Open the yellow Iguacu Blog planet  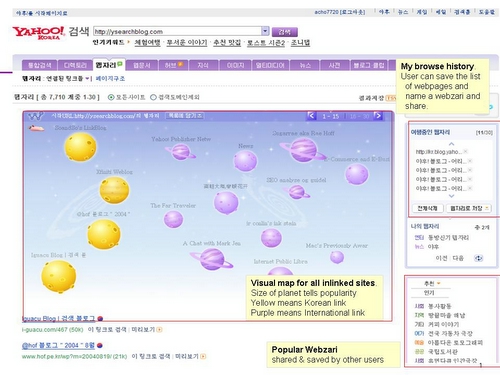59,277
